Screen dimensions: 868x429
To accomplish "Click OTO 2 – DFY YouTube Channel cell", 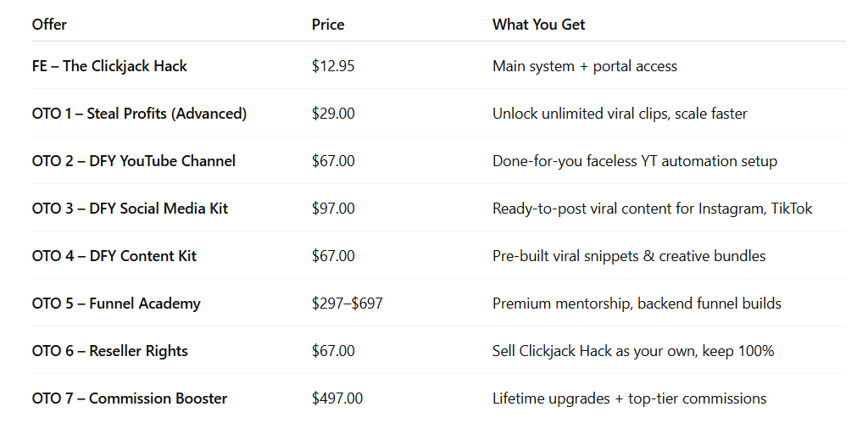I will pos(134,161).
